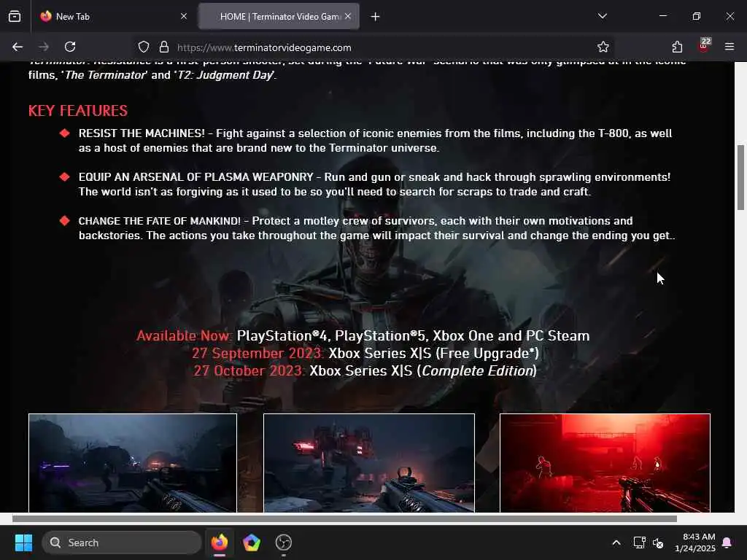
Task: Switch to the New Tab tab
Action: 113,17
